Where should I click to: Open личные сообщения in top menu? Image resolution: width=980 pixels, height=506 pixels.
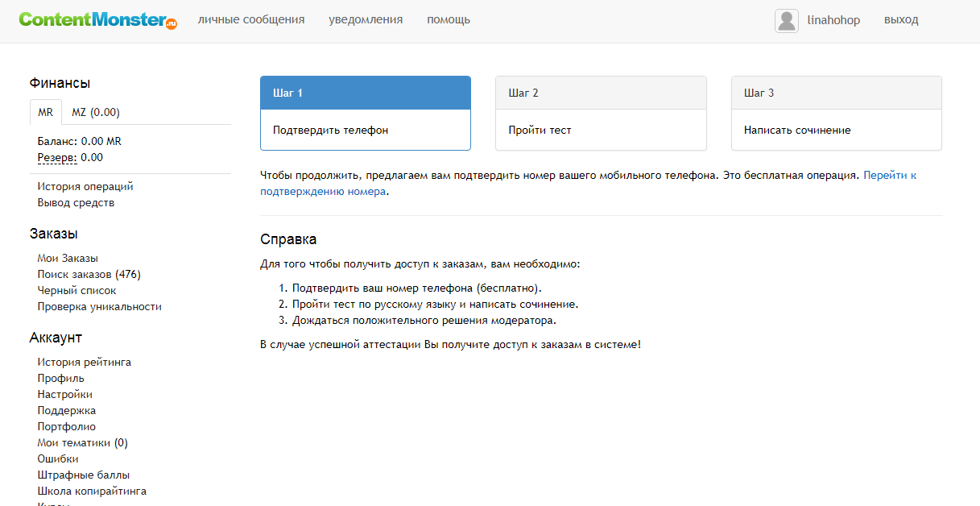[251, 20]
